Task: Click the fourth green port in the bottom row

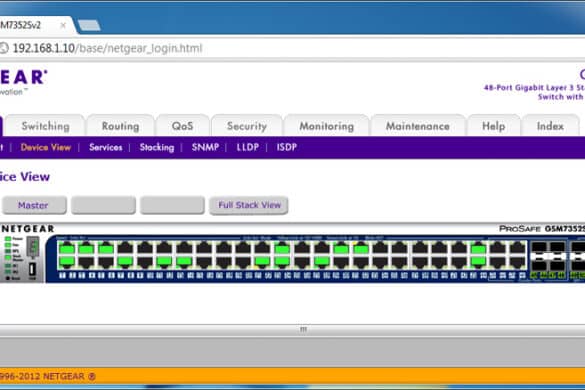Action: tap(184, 262)
